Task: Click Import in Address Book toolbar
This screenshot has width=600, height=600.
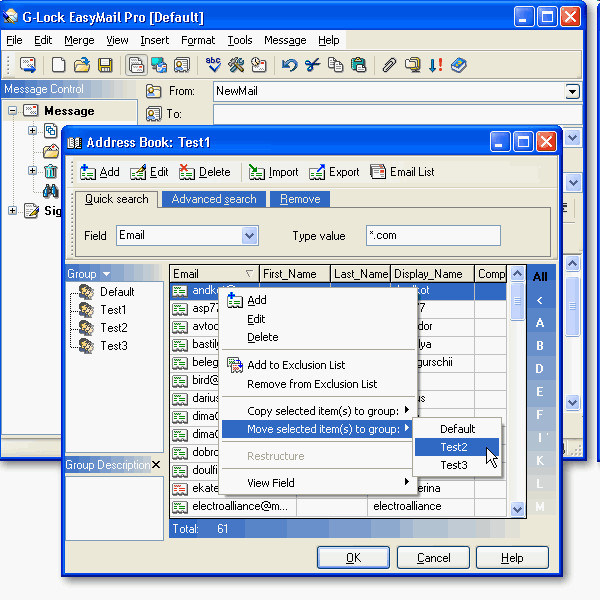Action: click(273, 172)
